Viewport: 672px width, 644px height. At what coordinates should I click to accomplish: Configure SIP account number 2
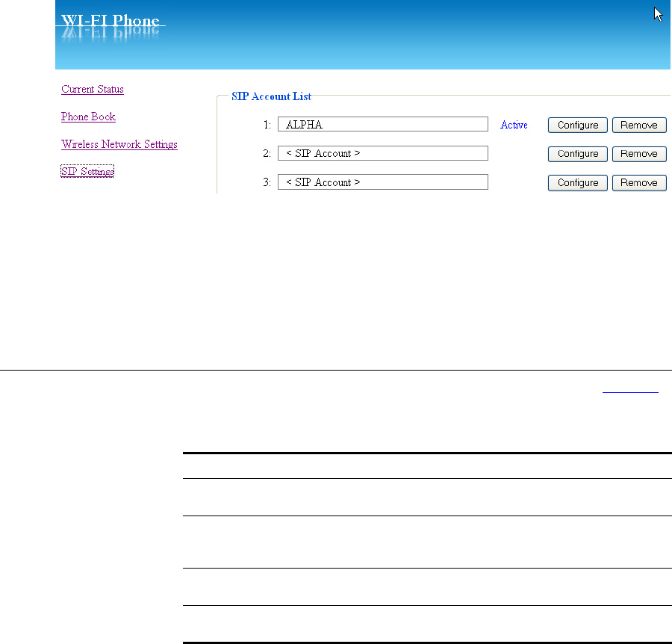578,154
